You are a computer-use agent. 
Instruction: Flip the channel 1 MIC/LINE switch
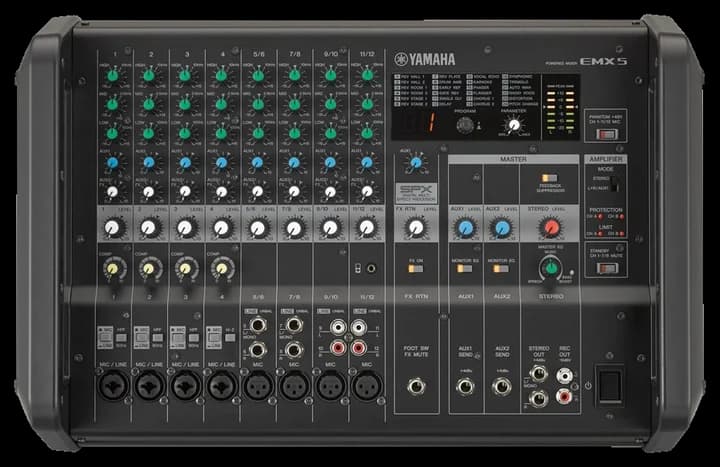(105, 338)
